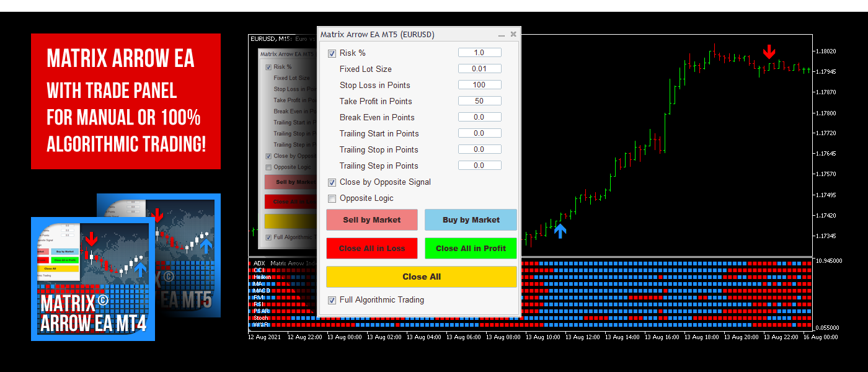Focus the Trailing Step in Points field
This screenshot has height=372, width=868.
tap(480, 166)
